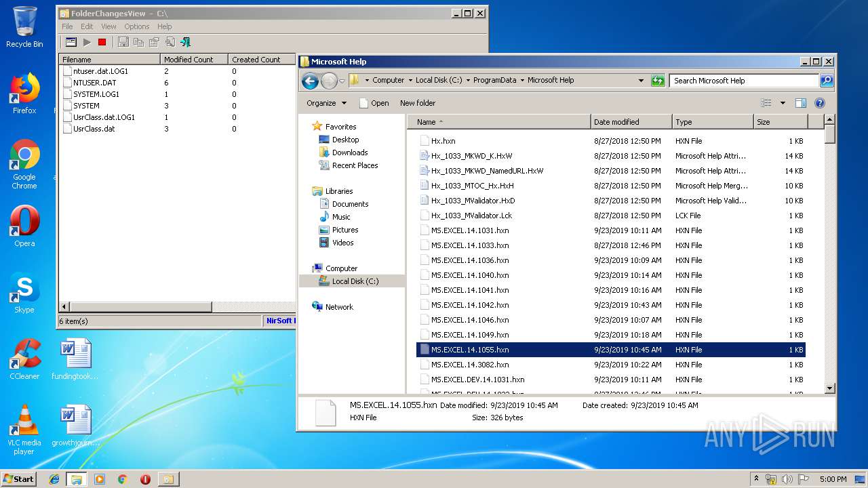Open Firefox desktop shortcut
Viewport: 868px width, 488px height.
coord(24,94)
